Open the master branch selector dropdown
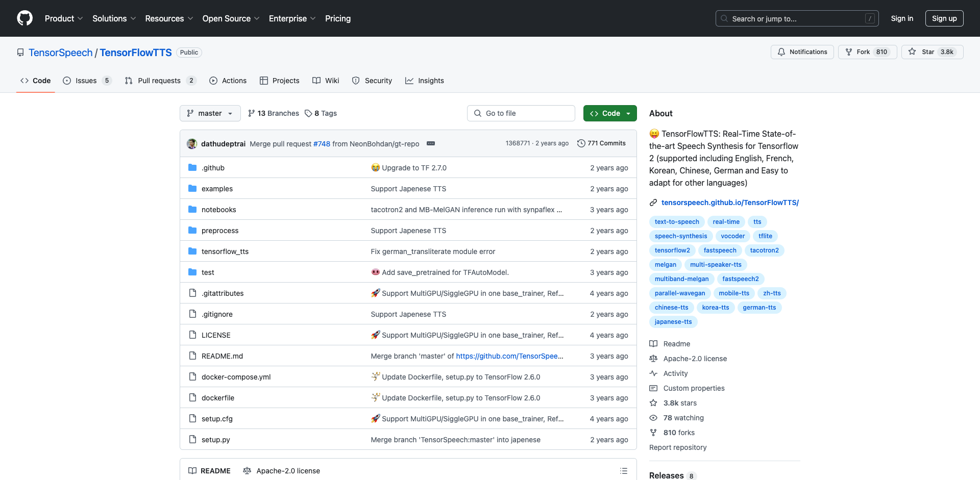The width and height of the screenshot is (980, 480). (x=210, y=113)
